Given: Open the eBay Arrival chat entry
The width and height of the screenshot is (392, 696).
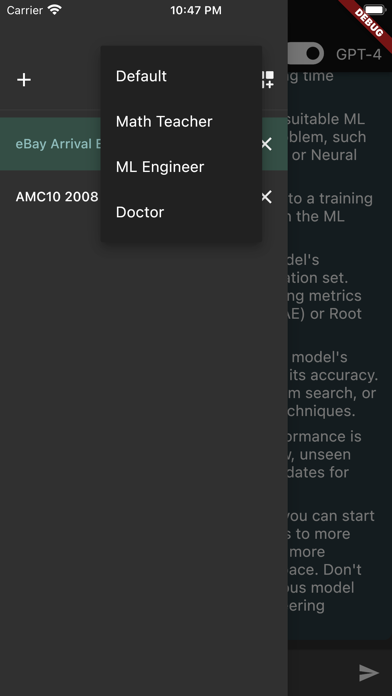Looking at the screenshot, I should [58, 144].
